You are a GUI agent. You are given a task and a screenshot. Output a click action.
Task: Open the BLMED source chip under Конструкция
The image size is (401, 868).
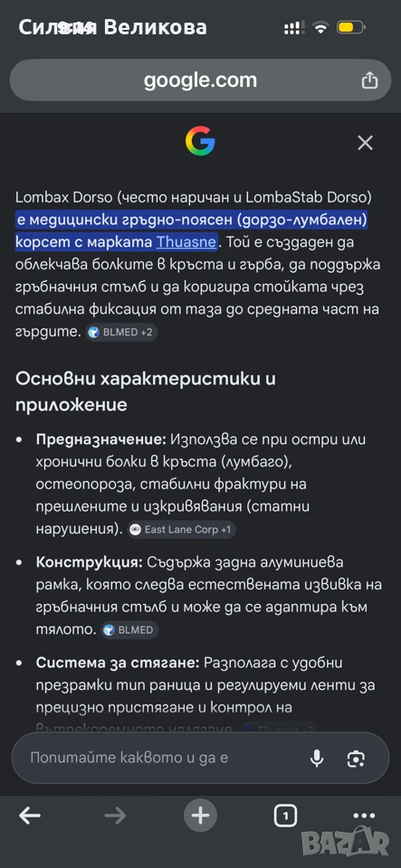point(129,630)
